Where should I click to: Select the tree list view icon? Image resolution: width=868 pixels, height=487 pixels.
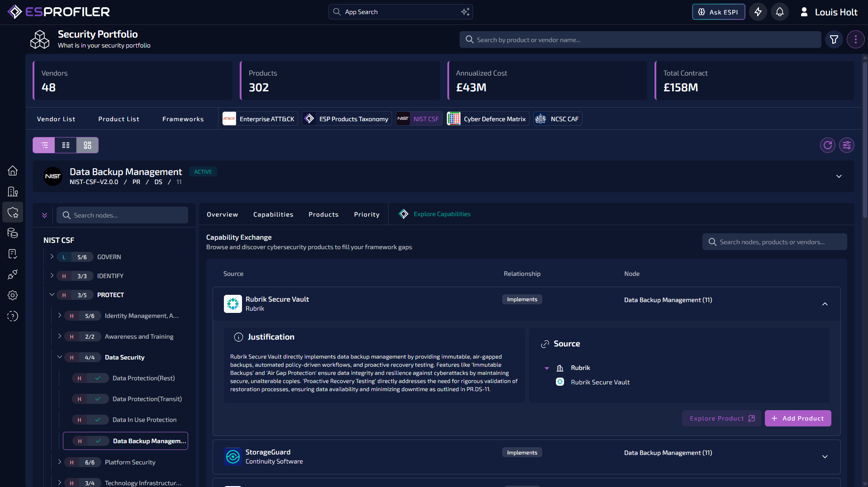click(x=44, y=145)
